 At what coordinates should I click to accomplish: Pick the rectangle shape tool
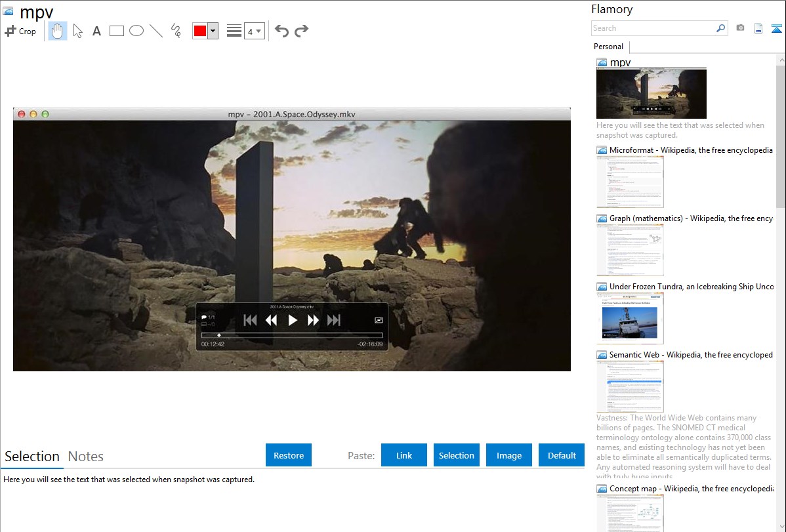[x=117, y=31]
